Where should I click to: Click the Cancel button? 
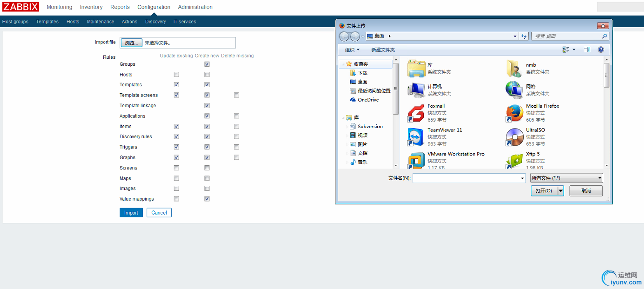click(159, 213)
